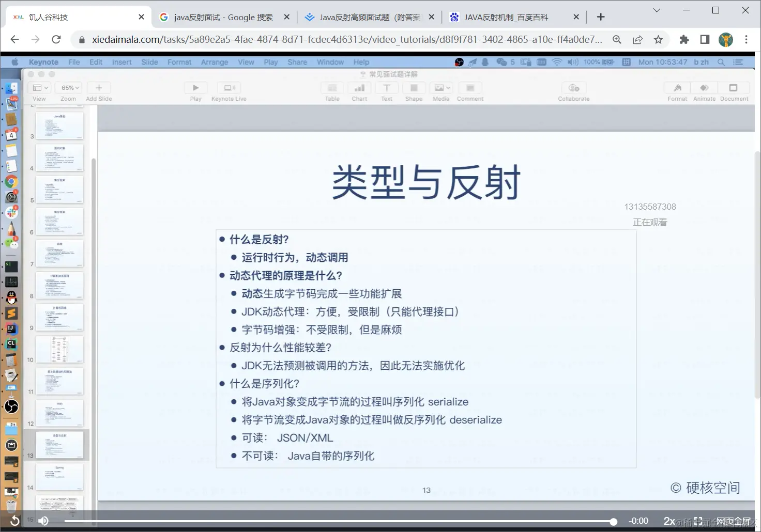Close the 饥人谷科技 tab
The width and height of the screenshot is (761, 532).
pos(141,17)
